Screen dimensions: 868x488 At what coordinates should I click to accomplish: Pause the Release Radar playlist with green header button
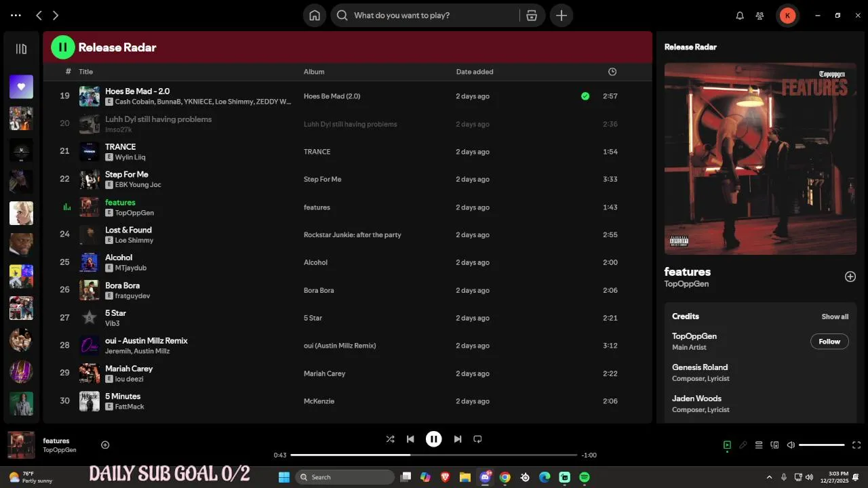click(62, 47)
